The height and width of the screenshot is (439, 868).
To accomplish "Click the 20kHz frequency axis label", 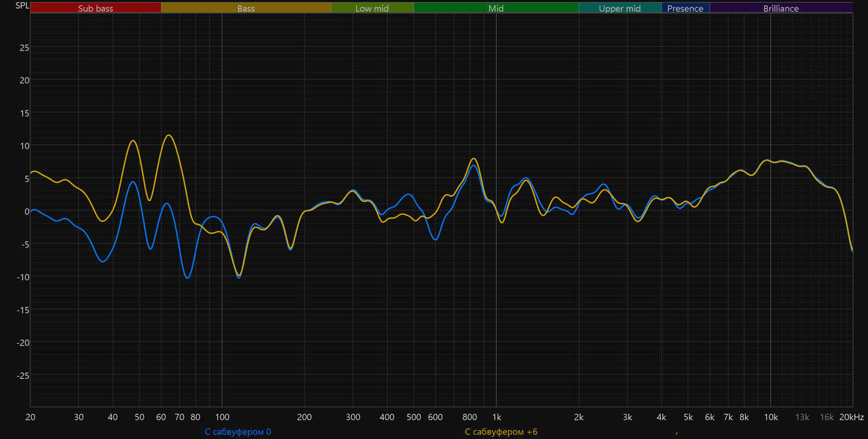I will (851, 417).
